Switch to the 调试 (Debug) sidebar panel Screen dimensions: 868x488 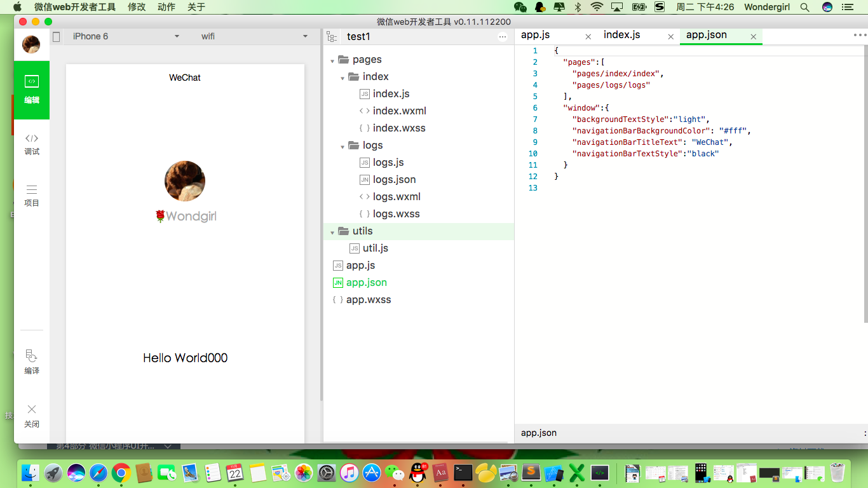pos(32,144)
